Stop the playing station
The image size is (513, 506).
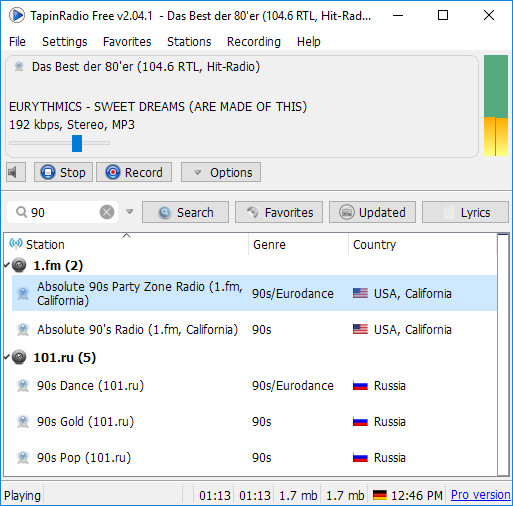pyautogui.click(x=63, y=172)
